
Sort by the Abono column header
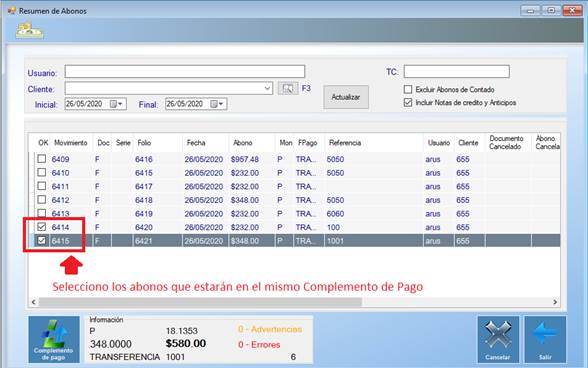point(252,143)
